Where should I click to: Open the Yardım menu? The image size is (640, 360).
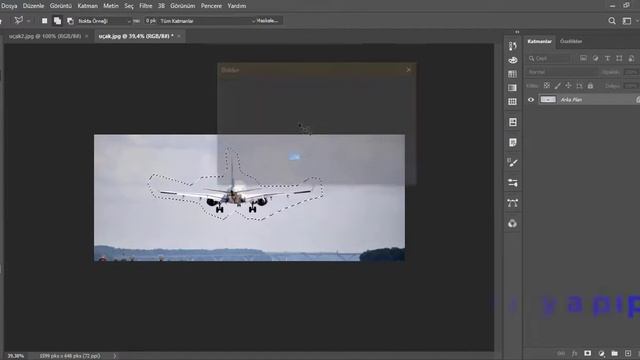coord(237,6)
